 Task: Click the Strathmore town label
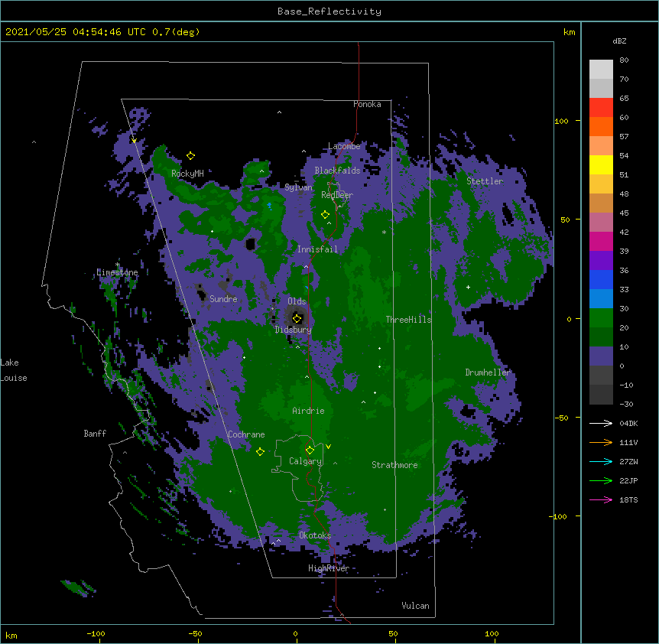click(x=394, y=465)
